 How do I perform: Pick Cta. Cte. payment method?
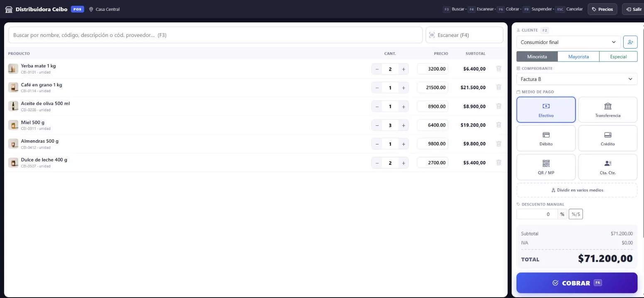pos(607,167)
